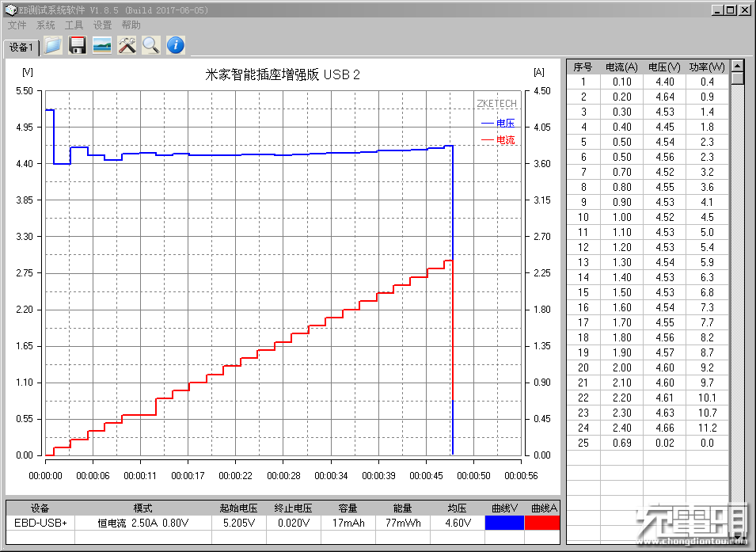The image size is (756, 552).
Task: Select the EBD-USB+ device cell
Action: 40,523
